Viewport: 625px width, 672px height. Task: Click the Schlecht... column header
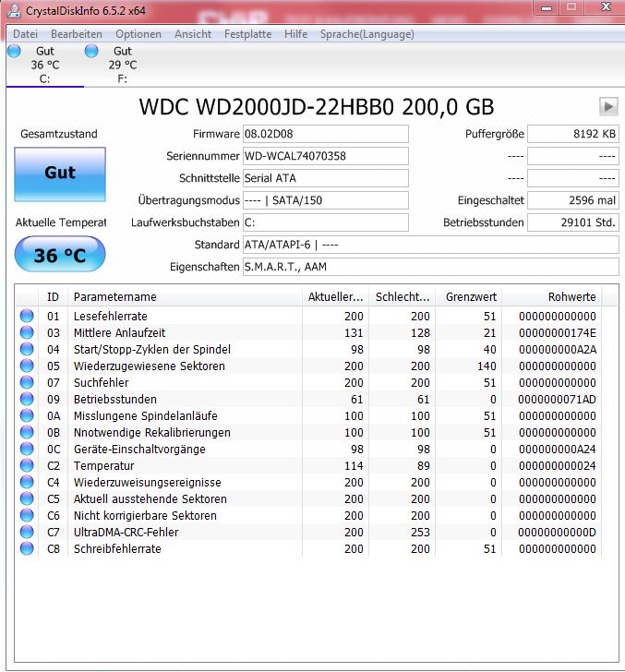(x=403, y=296)
